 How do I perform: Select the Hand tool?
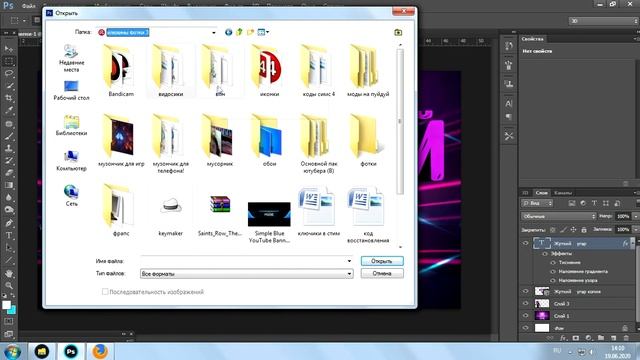(x=9, y=273)
